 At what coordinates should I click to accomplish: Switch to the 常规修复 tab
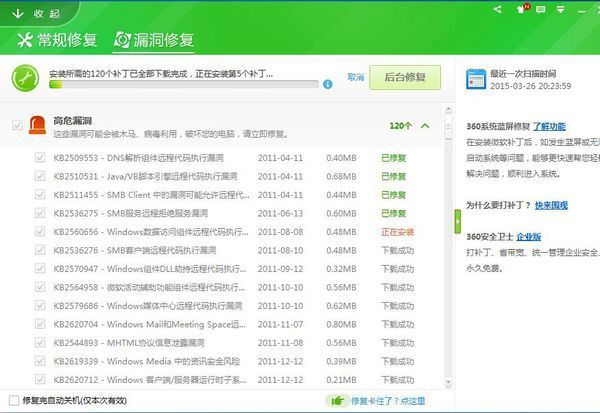(x=57, y=40)
